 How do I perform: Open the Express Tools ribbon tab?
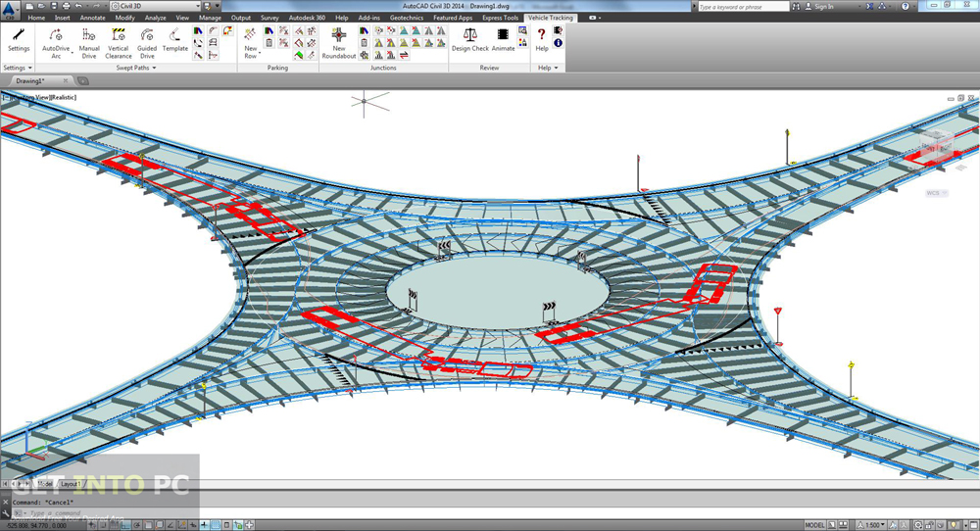point(500,18)
